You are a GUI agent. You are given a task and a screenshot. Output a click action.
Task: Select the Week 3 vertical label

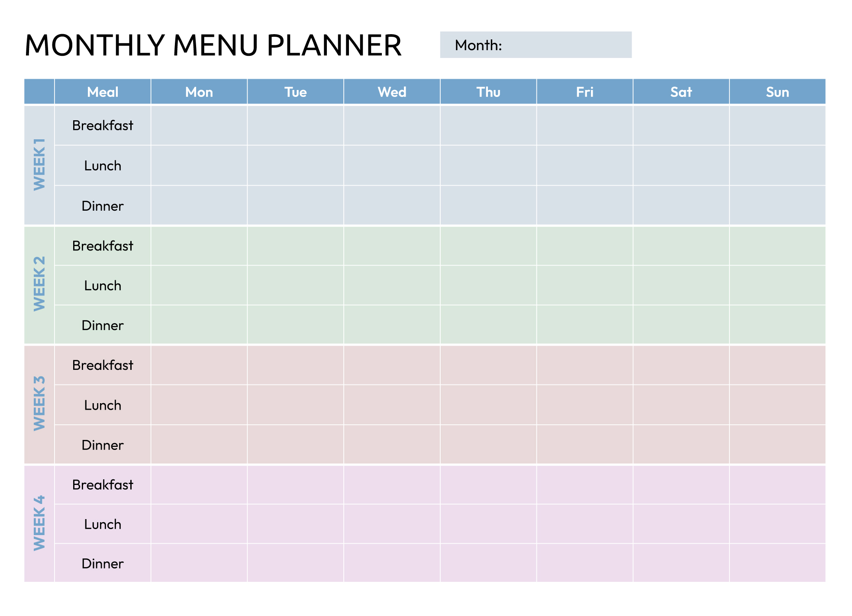coord(39,404)
